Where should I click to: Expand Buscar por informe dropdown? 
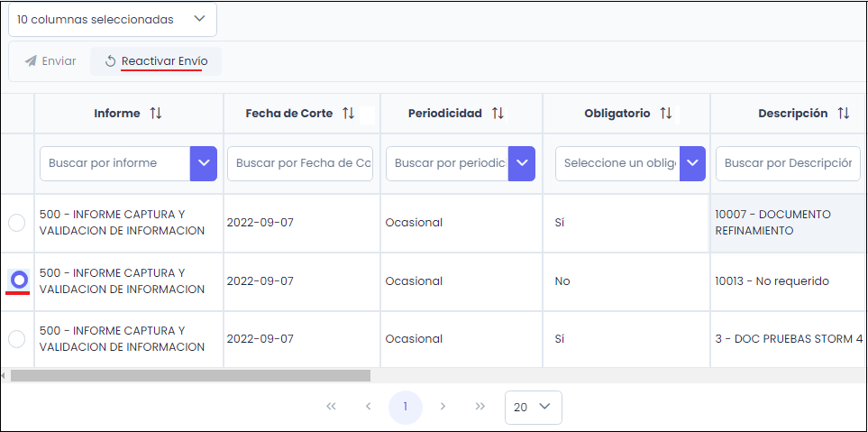203,163
